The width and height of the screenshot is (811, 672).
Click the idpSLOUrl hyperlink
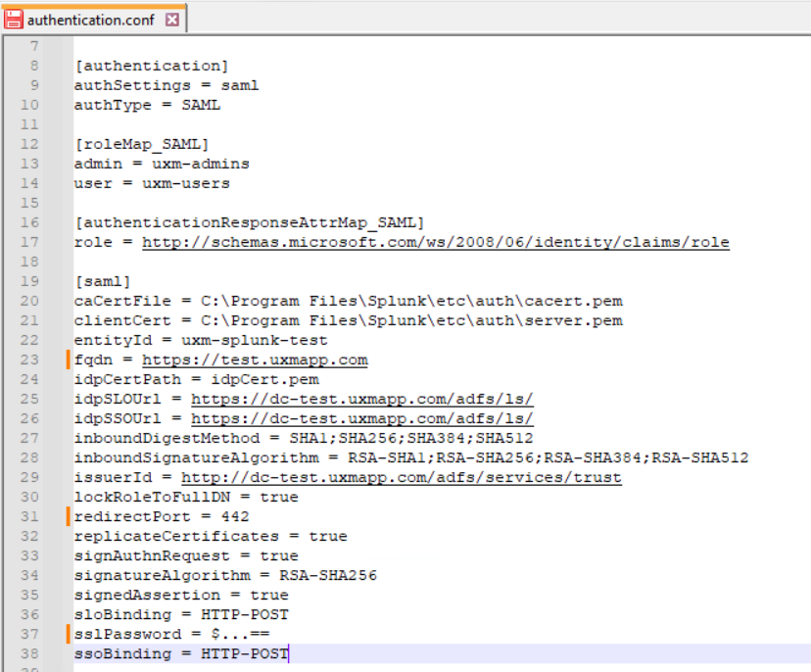(358, 399)
